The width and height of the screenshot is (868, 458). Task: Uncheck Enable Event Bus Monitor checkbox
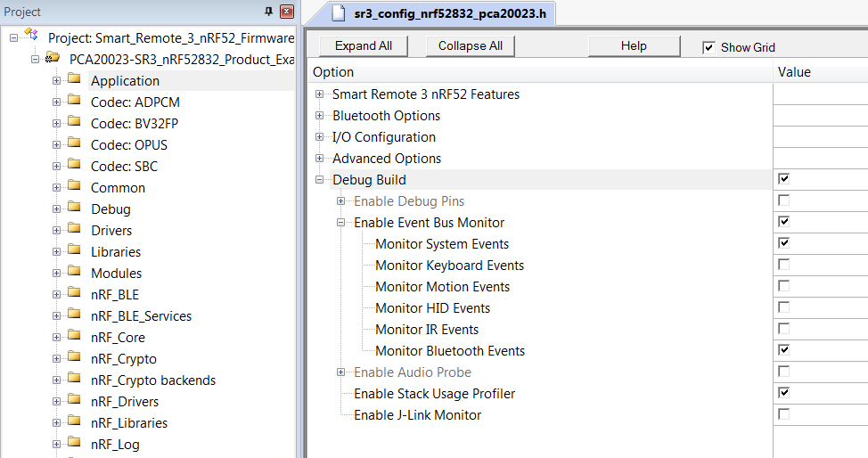(783, 222)
